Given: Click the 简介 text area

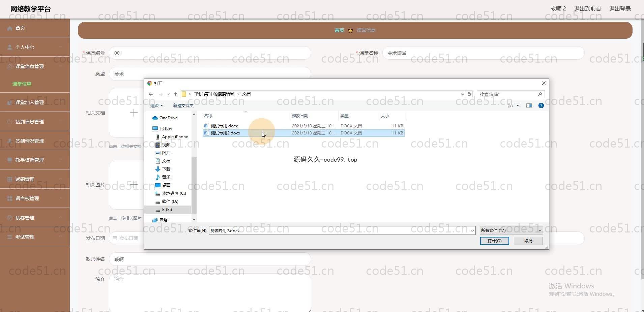Looking at the screenshot, I should pyautogui.click(x=210, y=293).
